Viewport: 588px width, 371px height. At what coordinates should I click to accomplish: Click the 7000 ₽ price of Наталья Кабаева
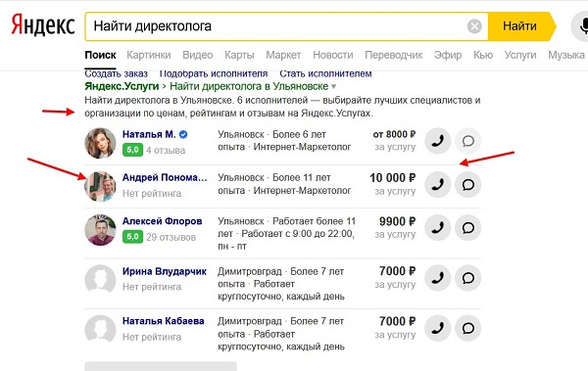tap(397, 321)
